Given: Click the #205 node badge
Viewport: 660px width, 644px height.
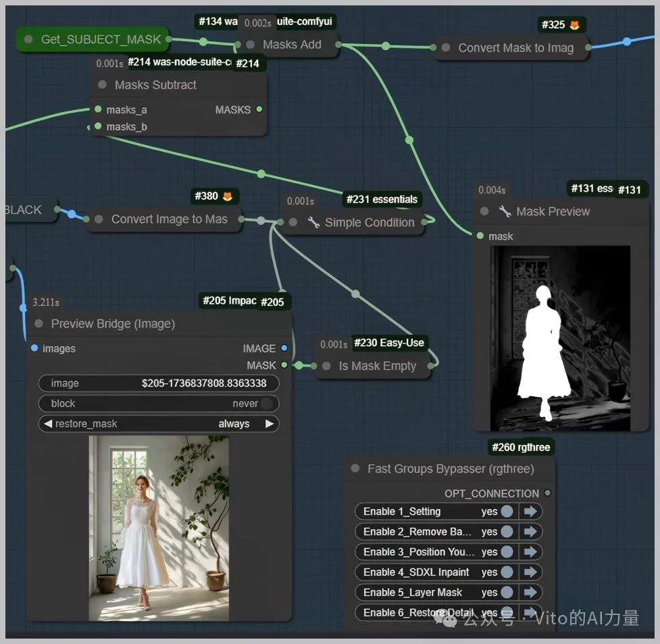Looking at the screenshot, I should tap(272, 302).
